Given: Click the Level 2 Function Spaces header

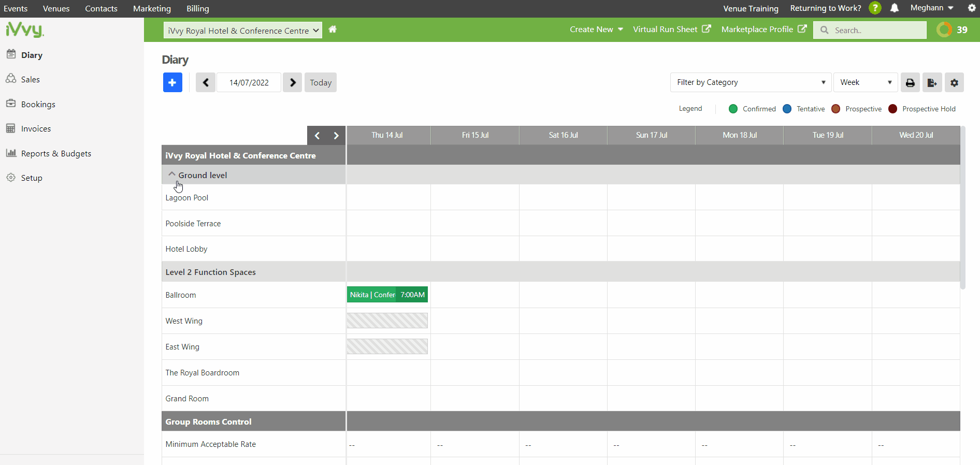Looking at the screenshot, I should click(x=253, y=272).
